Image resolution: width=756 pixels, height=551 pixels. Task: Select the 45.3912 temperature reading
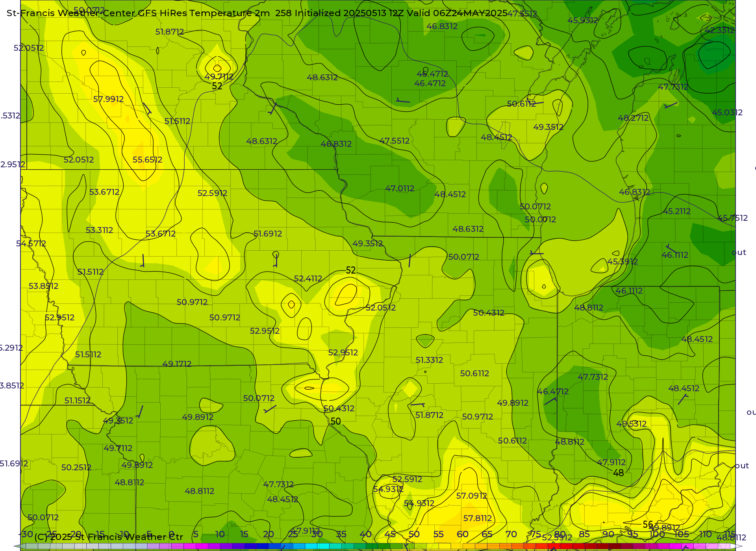(x=623, y=262)
